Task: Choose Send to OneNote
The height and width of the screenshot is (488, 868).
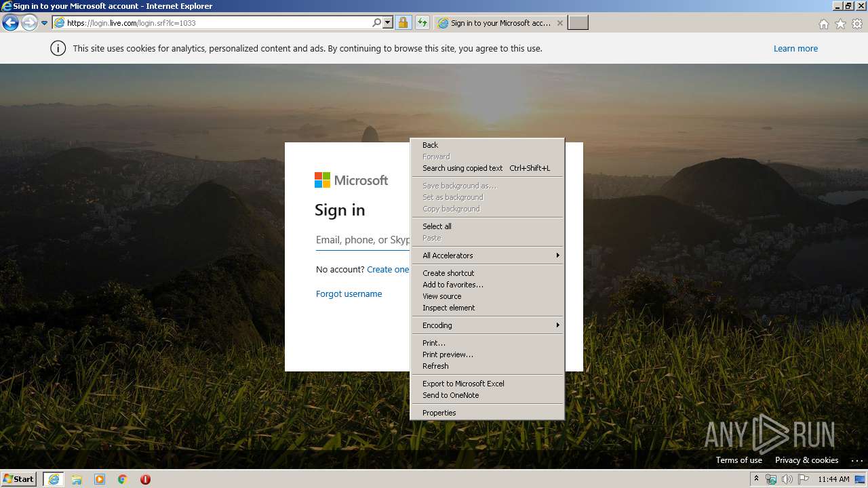Action: pos(488,395)
